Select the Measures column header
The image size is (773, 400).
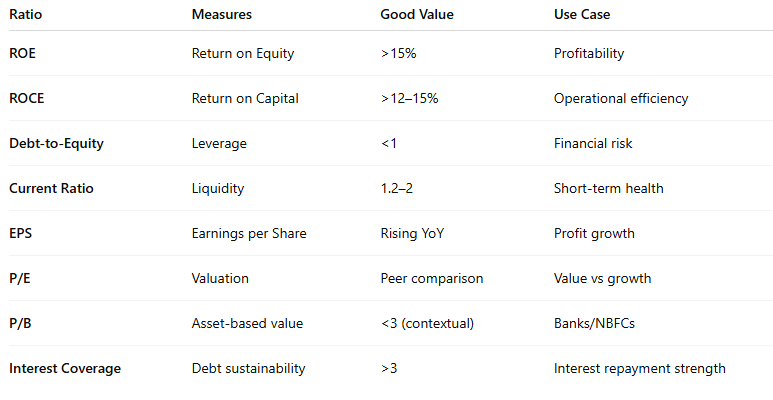[222, 14]
